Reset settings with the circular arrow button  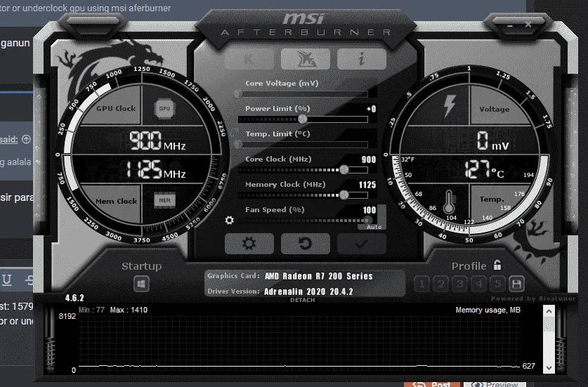click(x=306, y=244)
